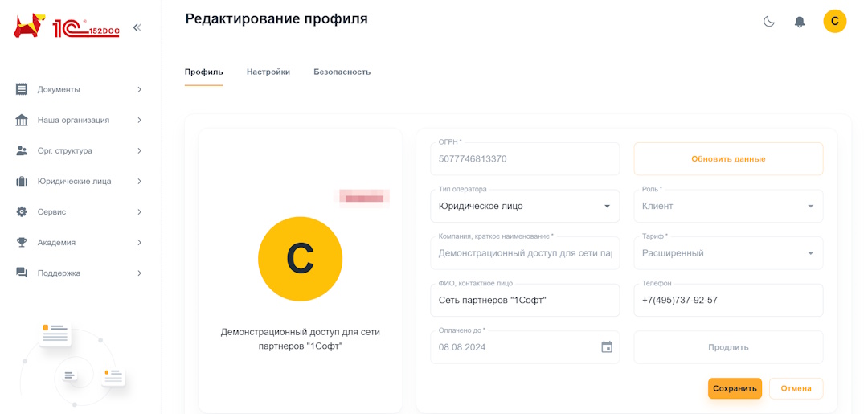Click the large yellow profile avatar
This screenshot has height=414, width=868.
[300, 259]
